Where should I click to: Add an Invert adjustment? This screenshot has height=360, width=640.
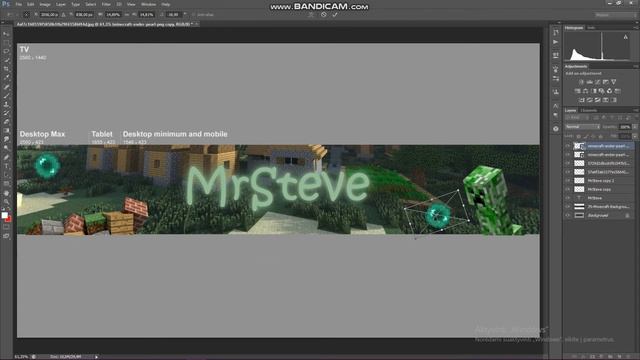(582, 100)
